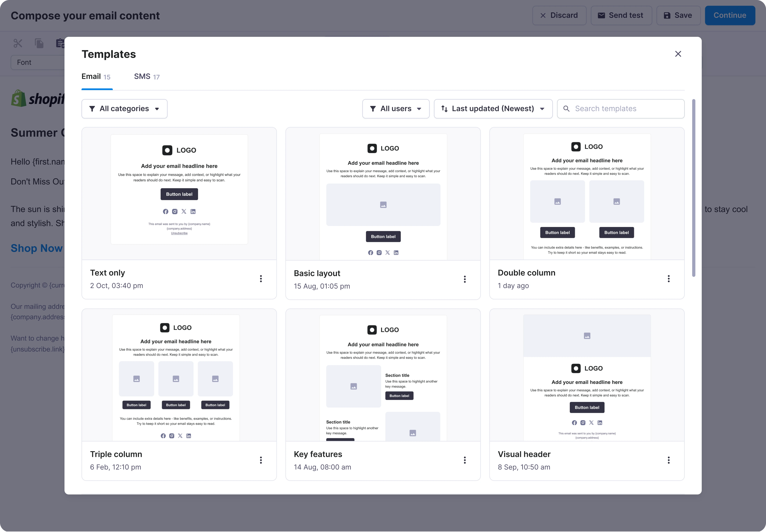Select the Visual header template thumbnail
Screen dimensions: 766x532
pyautogui.click(x=587, y=375)
